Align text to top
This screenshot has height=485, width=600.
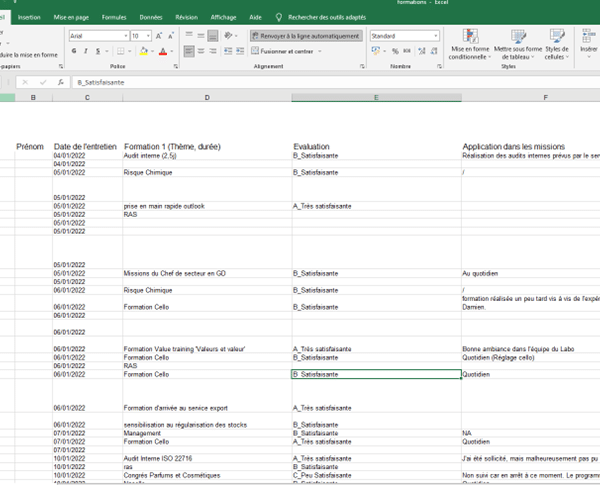(x=189, y=36)
